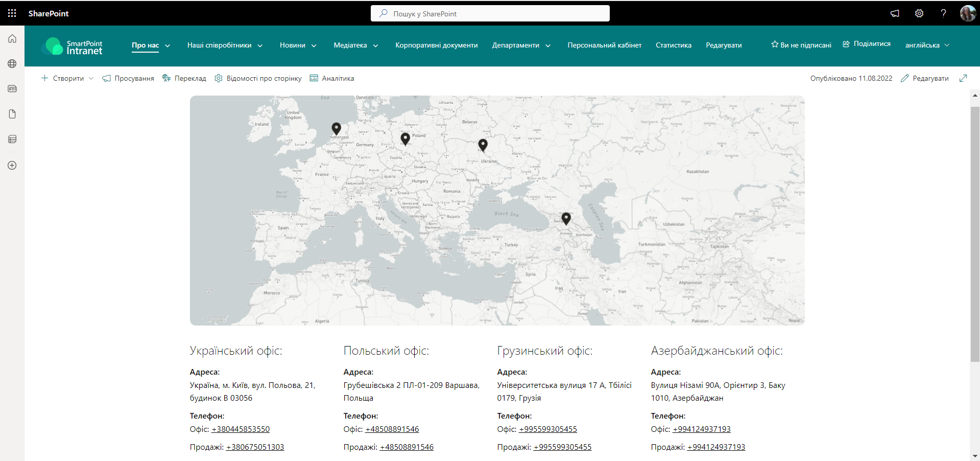Open My lists icon in sidebar
This screenshot has width=980, height=461.
click(12, 139)
